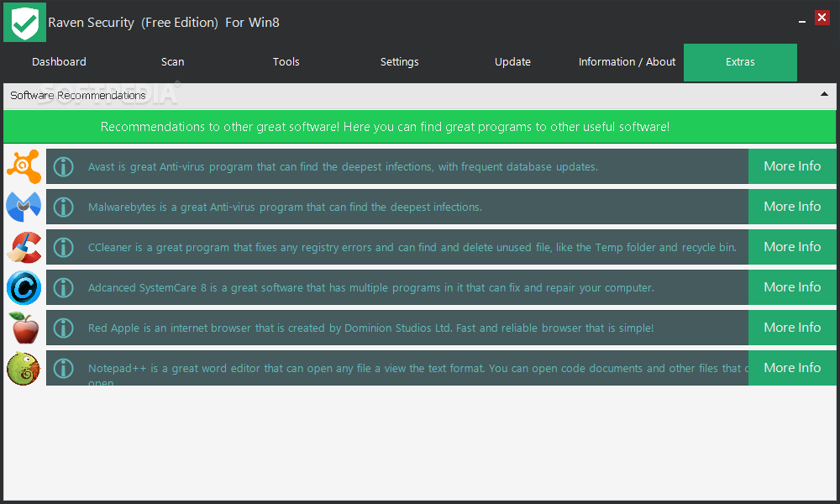Viewport: 840px width, 504px height.
Task: Click the Notepad++ description text
Action: click(x=417, y=374)
